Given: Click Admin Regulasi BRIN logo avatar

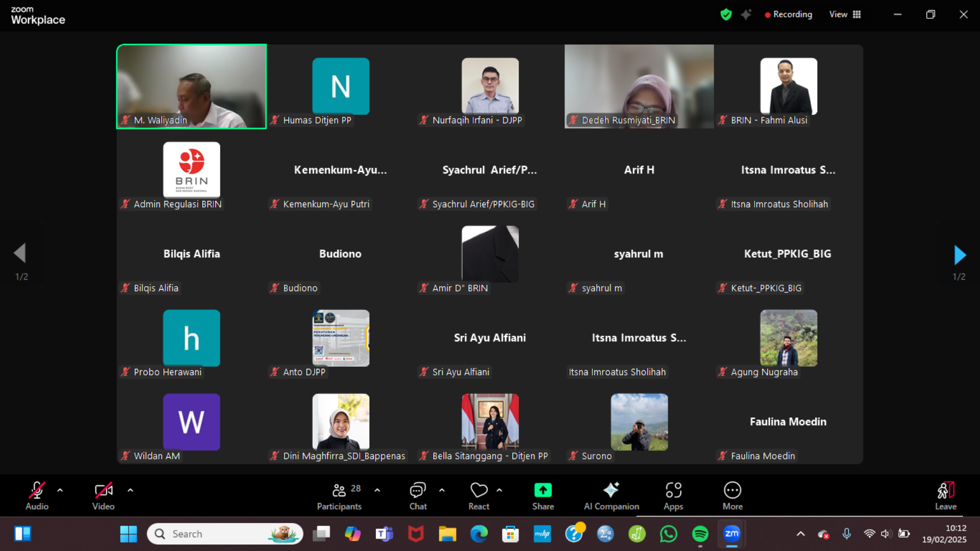Looking at the screenshot, I should point(191,169).
